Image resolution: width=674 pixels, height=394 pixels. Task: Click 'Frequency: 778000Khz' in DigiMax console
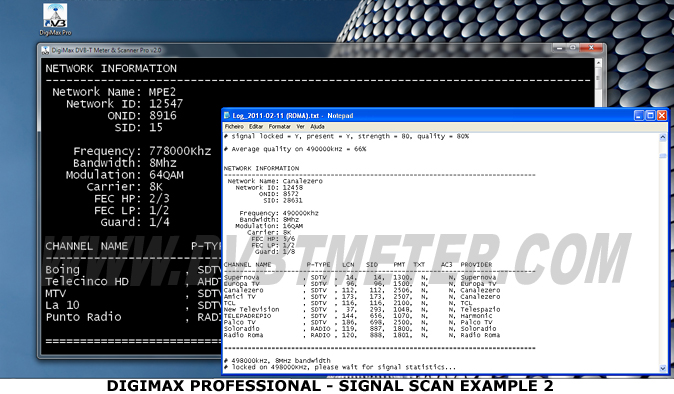click(142, 151)
